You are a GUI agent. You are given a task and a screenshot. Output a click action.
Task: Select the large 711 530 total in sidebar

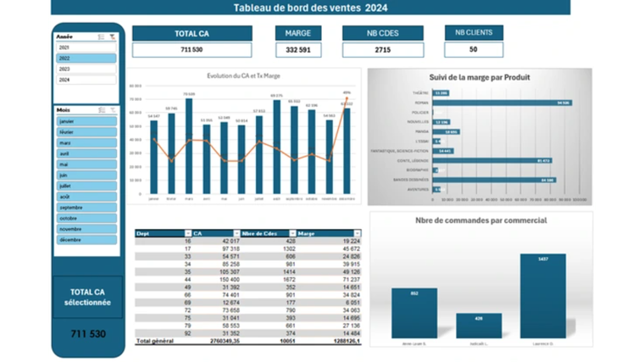[x=88, y=334]
